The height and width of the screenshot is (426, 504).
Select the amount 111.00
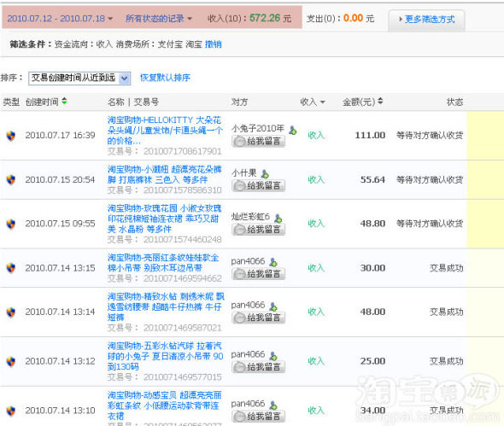point(370,135)
